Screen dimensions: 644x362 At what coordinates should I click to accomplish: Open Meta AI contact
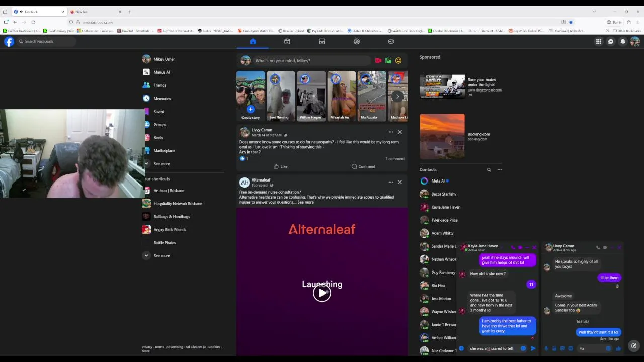point(438,181)
